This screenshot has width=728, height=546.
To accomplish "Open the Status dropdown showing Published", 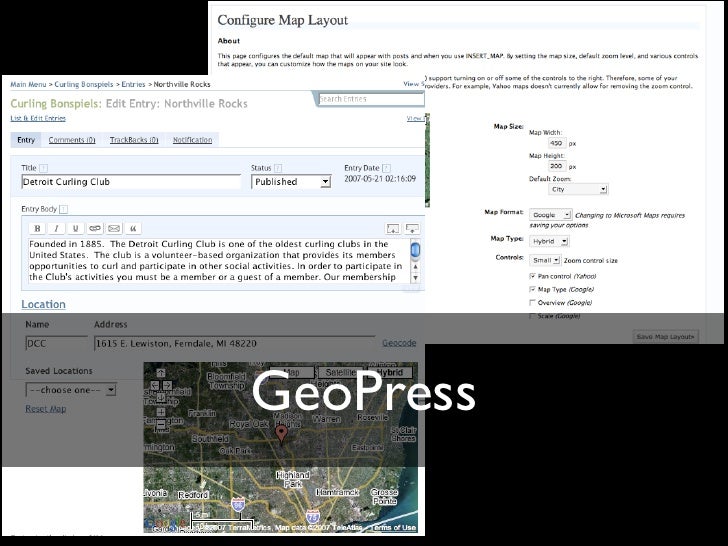I will [291, 182].
